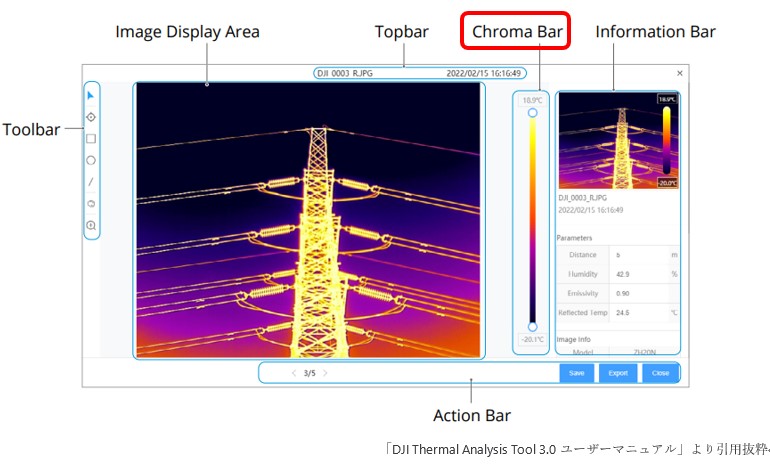770x476 pixels.
Task: Edit the Distance parameter value
Action: 639,255
